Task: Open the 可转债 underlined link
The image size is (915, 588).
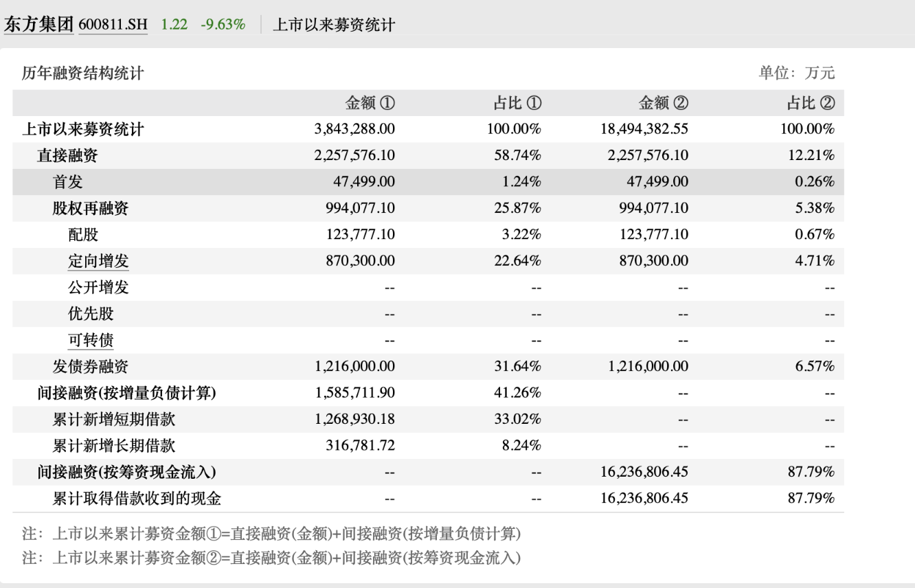Action: click(x=91, y=340)
